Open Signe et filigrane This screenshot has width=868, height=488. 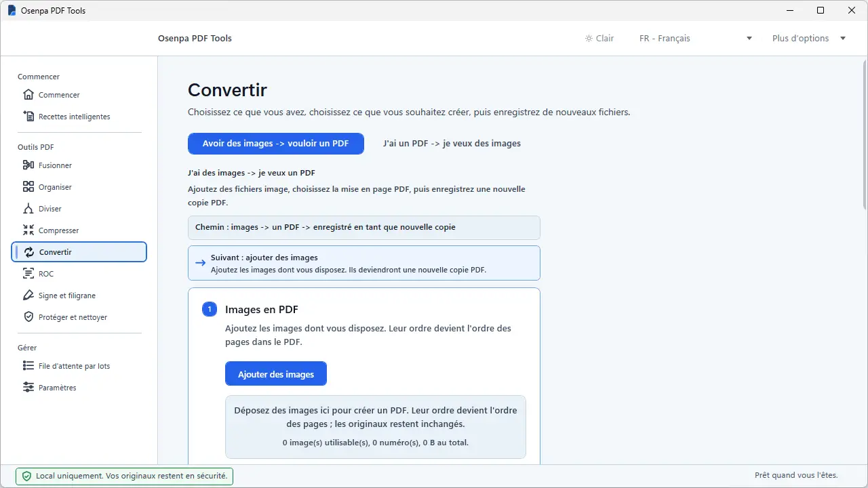click(x=79, y=296)
